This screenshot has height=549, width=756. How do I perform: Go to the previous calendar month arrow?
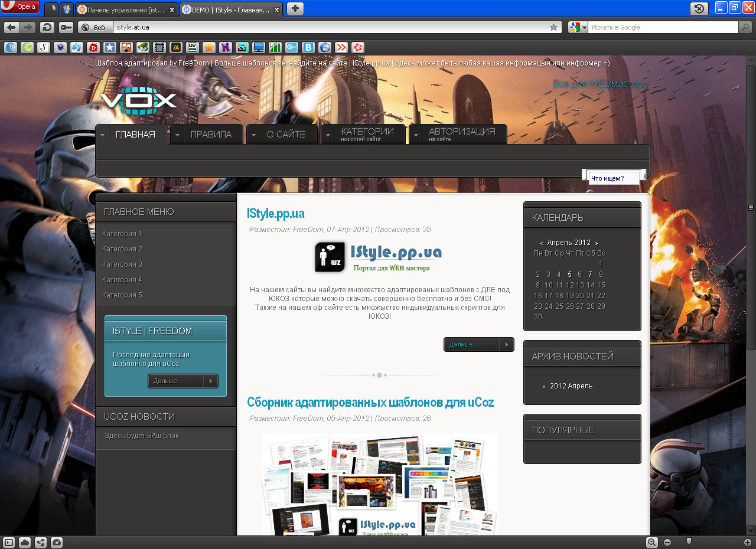coord(542,243)
